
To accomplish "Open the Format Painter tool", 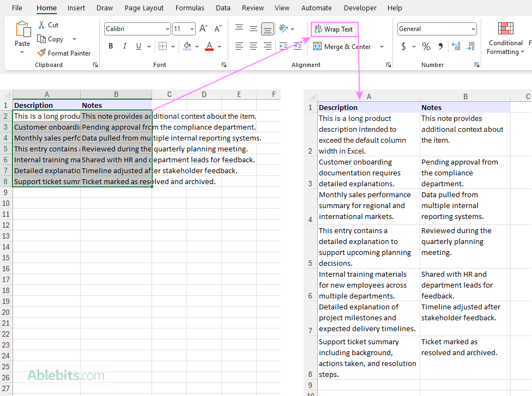I will pos(64,53).
